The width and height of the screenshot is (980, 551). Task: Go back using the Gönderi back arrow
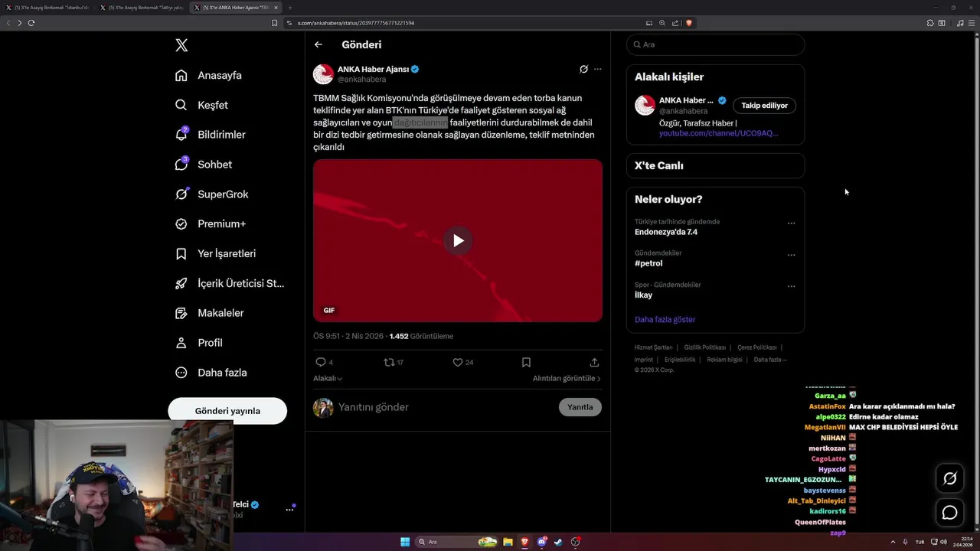tap(318, 44)
